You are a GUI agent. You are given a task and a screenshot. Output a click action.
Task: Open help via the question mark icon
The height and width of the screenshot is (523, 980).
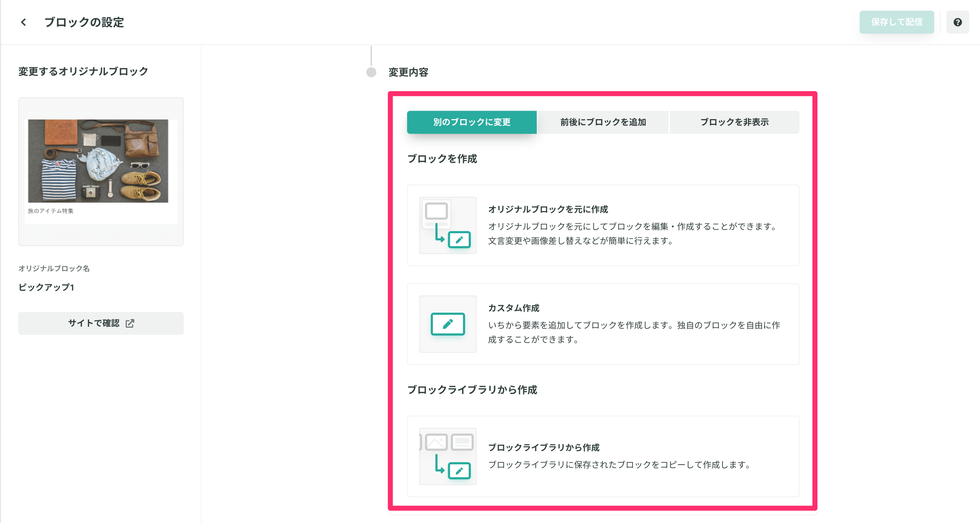pos(957,22)
